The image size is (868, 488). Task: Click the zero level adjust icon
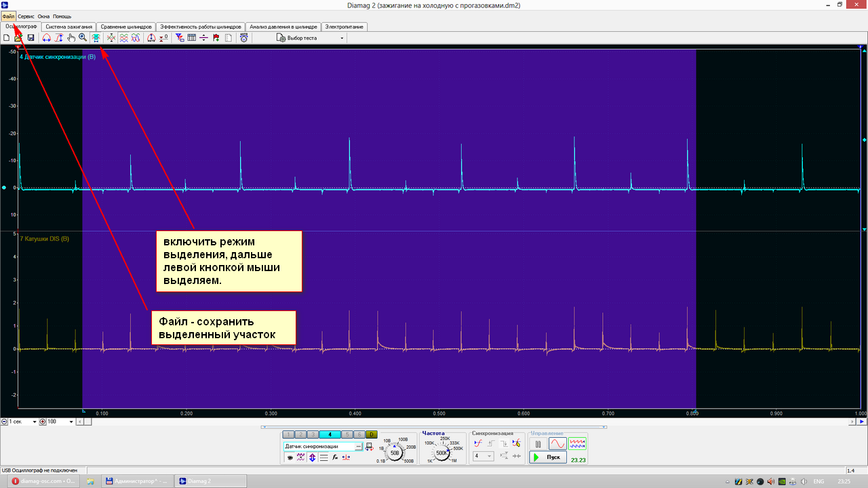click(x=163, y=38)
